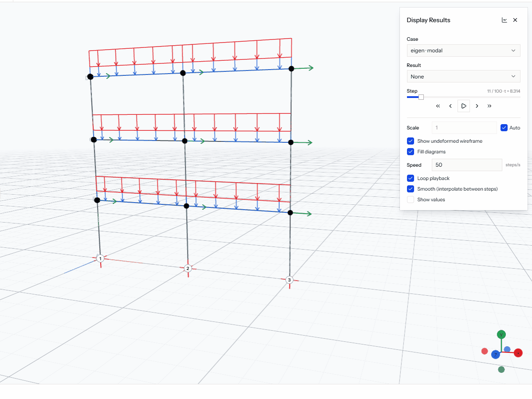Select support node 3 at the base
This screenshot has height=399, width=532.
click(x=289, y=280)
